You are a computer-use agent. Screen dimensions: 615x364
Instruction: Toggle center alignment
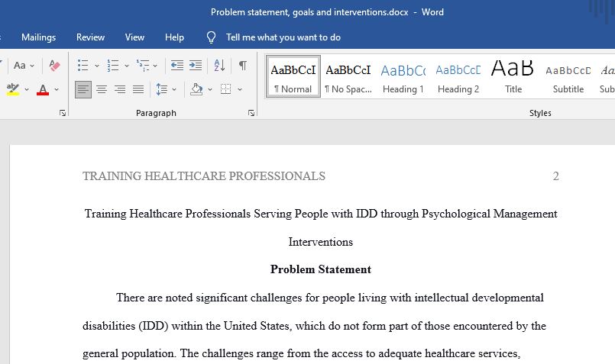click(102, 89)
